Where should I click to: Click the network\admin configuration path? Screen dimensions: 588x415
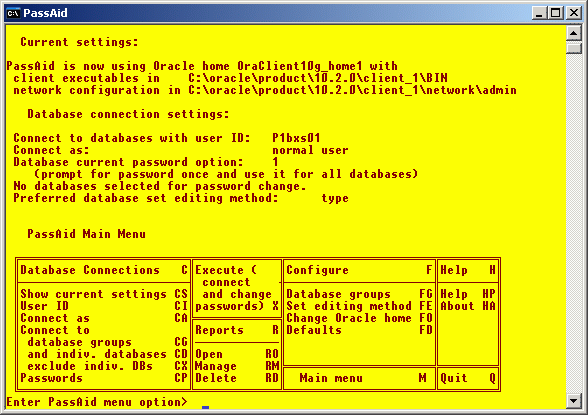352,90
